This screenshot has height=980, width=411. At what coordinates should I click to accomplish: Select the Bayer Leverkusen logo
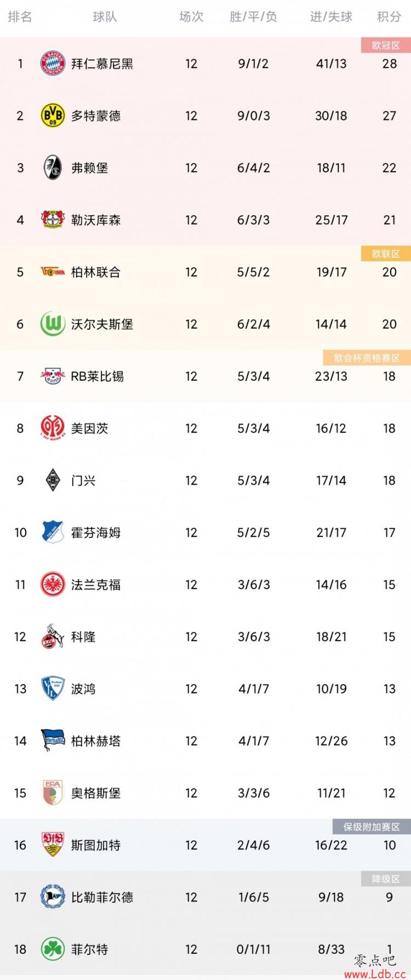click(53, 220)
